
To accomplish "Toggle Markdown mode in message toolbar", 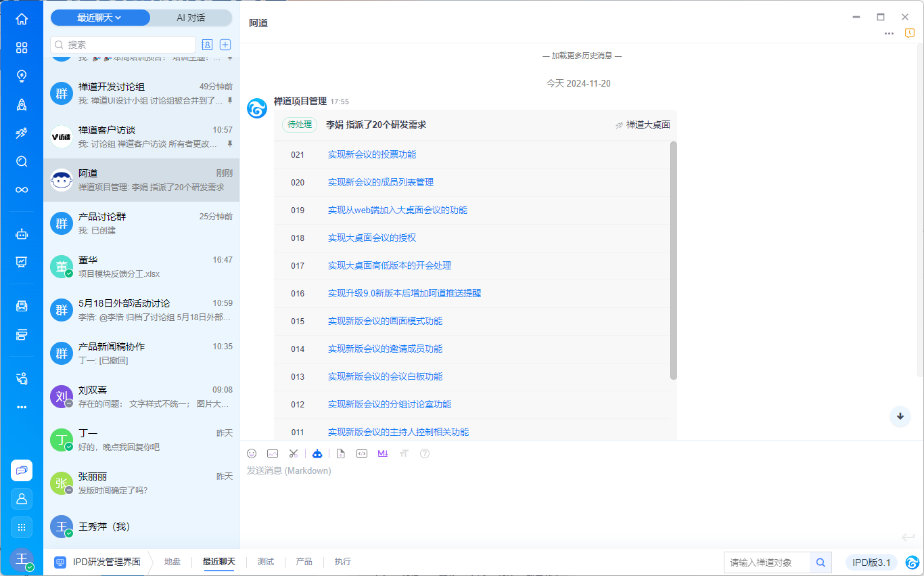I will [383, 453].
